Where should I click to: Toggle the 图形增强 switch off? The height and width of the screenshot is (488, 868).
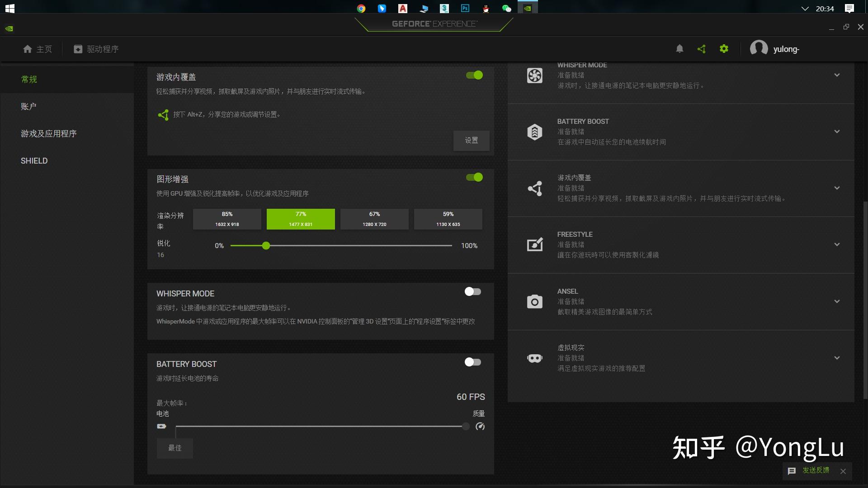[474, 177]
